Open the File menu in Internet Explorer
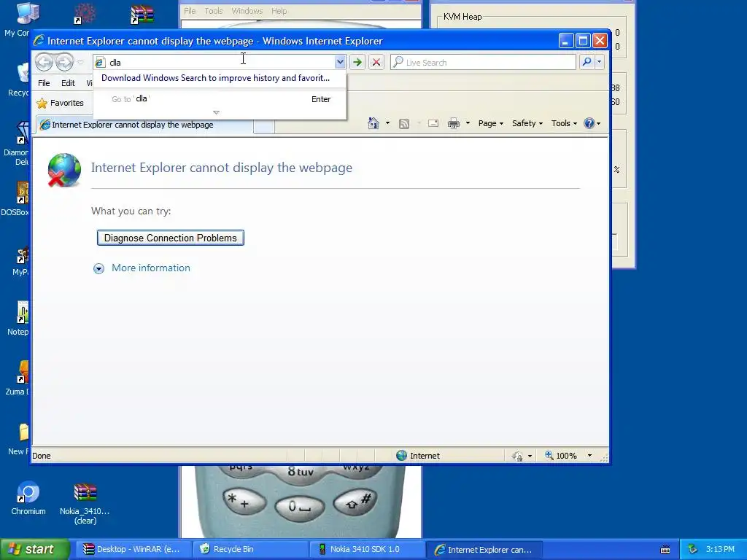Image resolution: width=747 pixels, height=560 pixels. pos(44,83)
